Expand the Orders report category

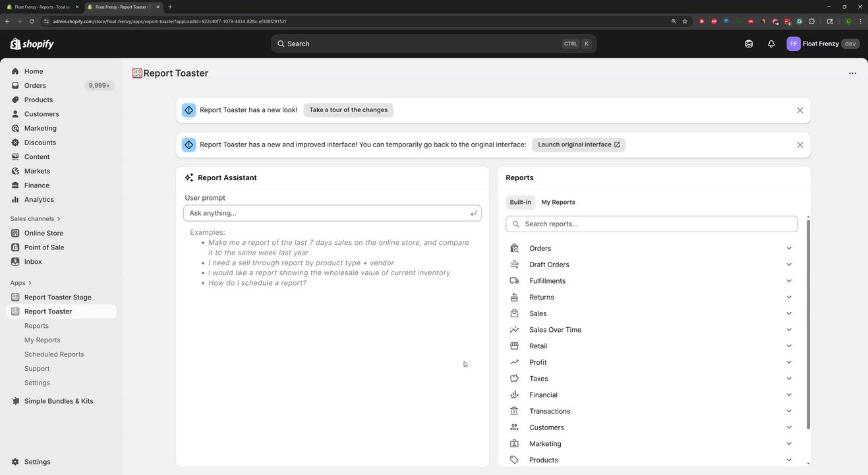tap(788, 249)
